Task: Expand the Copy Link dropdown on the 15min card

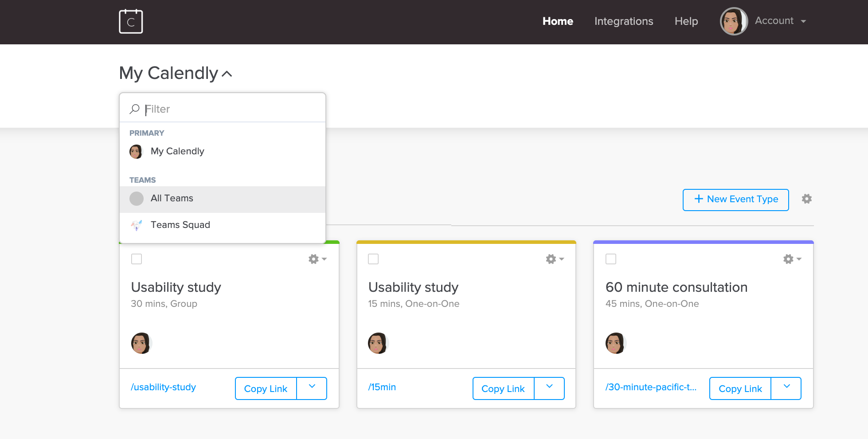Action: coord(549,388)
